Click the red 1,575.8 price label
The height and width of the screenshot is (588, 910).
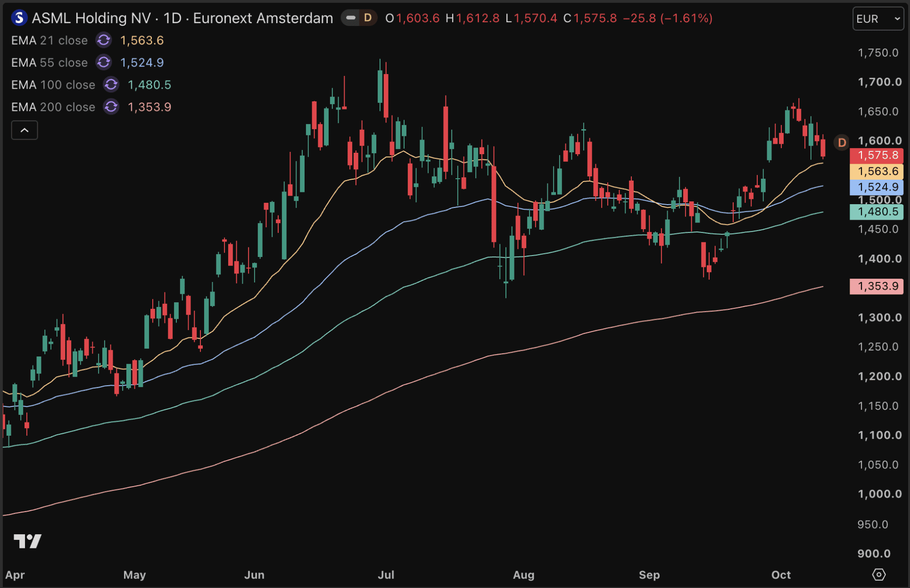pos(877,155)
